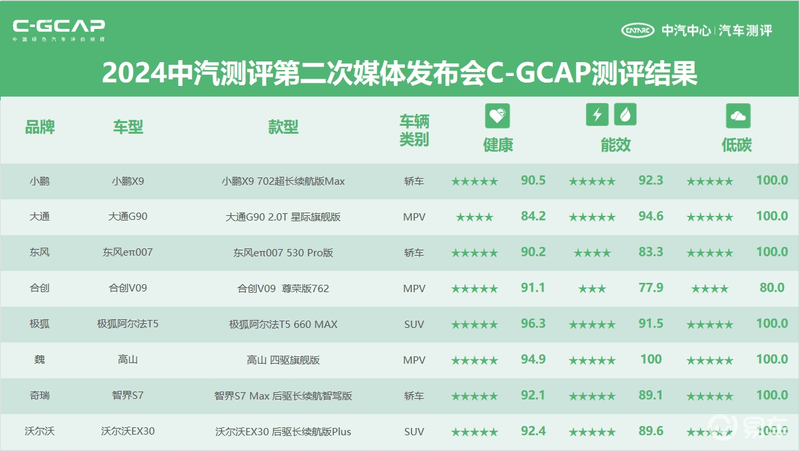Image resolution: width=800 pixels, height=451 pixels.
Task: Click the three-star efficiency rating for 合创V09
Action: [592, 289]
